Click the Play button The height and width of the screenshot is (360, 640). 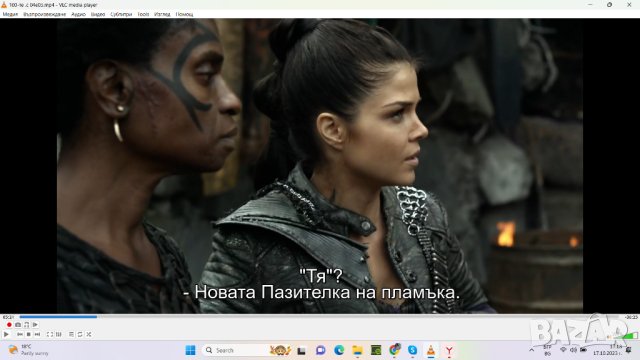point(6,334)
